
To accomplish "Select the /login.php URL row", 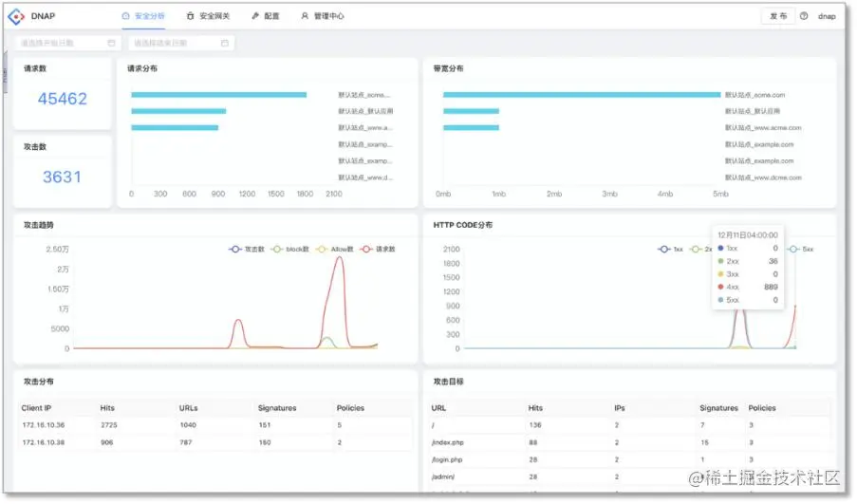I will [x=629, y=460].
